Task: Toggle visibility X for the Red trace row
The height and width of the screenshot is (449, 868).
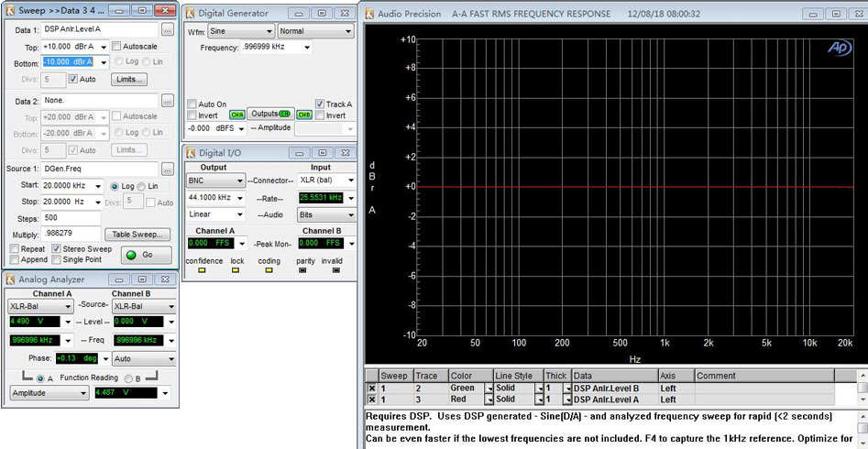Action: pyautogui.click(x=371, y=400)
